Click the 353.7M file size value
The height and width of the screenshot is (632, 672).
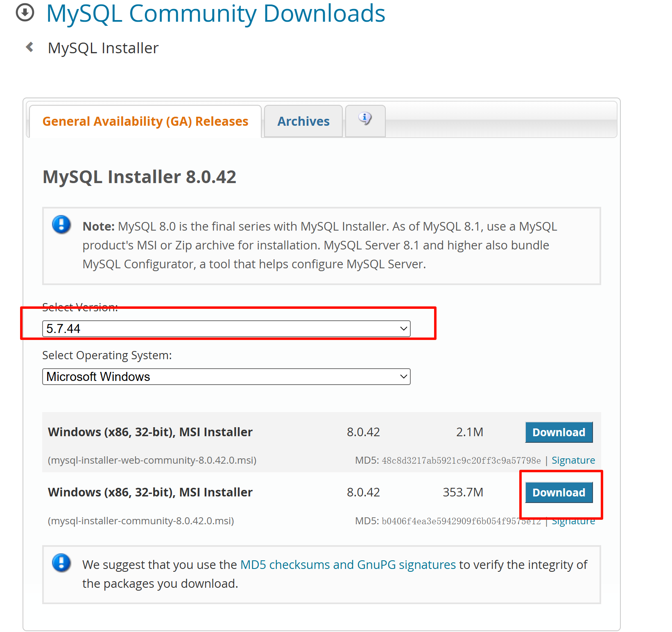(x=463, y=492)
